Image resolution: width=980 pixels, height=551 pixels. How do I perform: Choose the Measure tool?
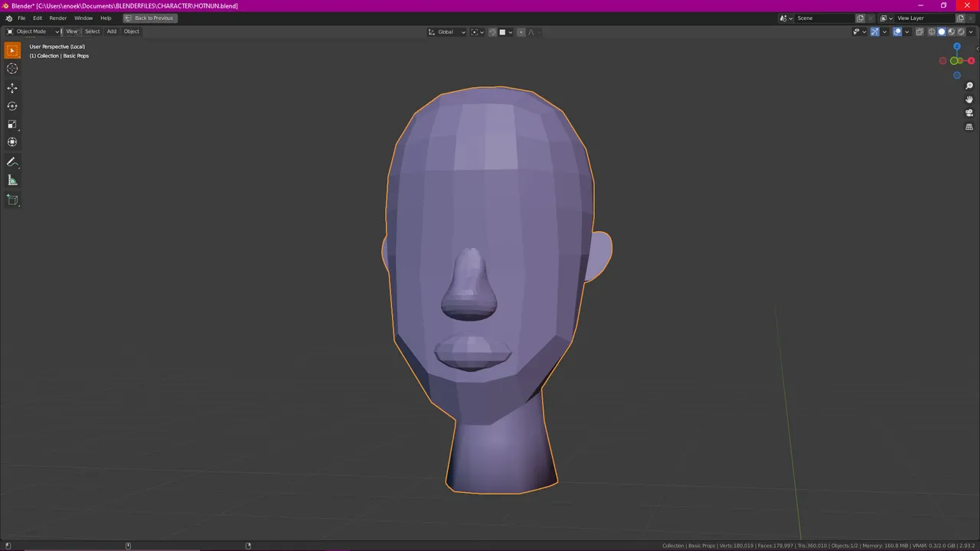pos(12,181)
